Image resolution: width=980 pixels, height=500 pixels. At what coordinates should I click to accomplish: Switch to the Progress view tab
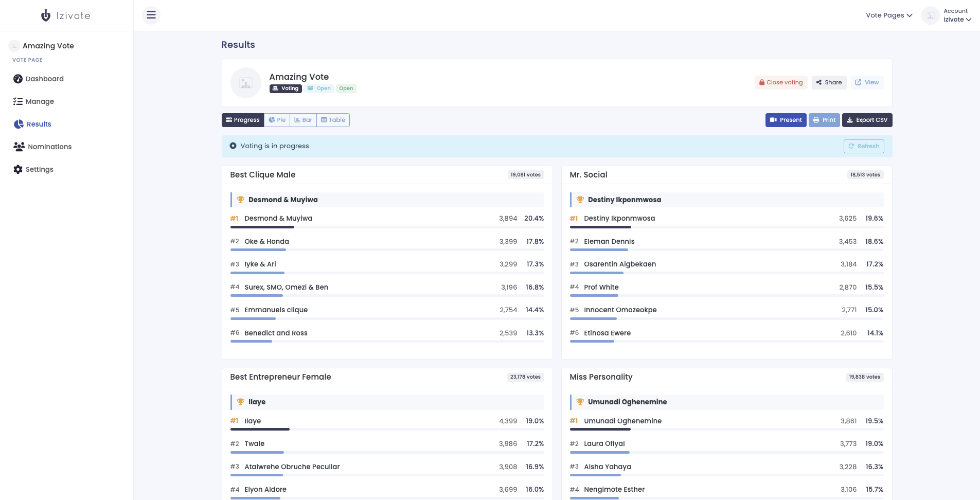pyautogui.click(x=243, y=120)
